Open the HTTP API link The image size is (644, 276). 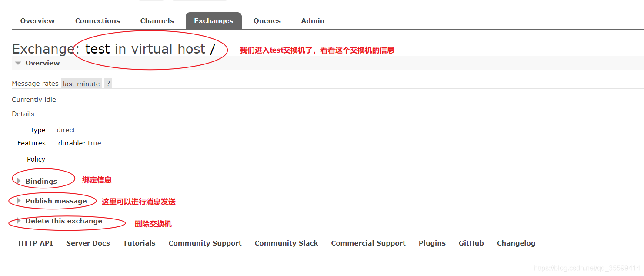tap(36, 243)
